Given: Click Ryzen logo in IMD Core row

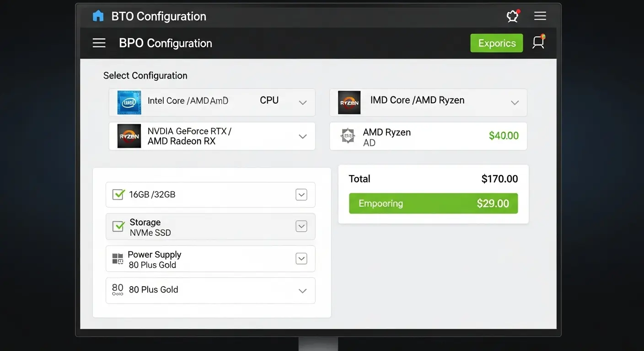Looking at the screenshot, I should click(x=349, y=102).
